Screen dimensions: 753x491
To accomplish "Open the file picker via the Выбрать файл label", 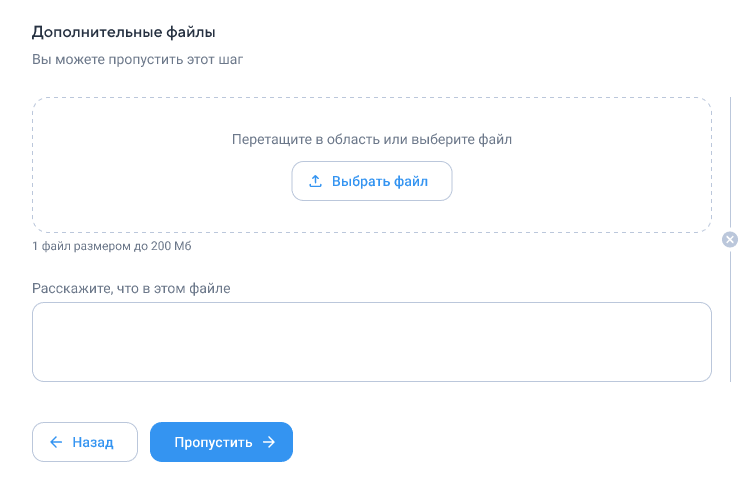I will [380, 182].
